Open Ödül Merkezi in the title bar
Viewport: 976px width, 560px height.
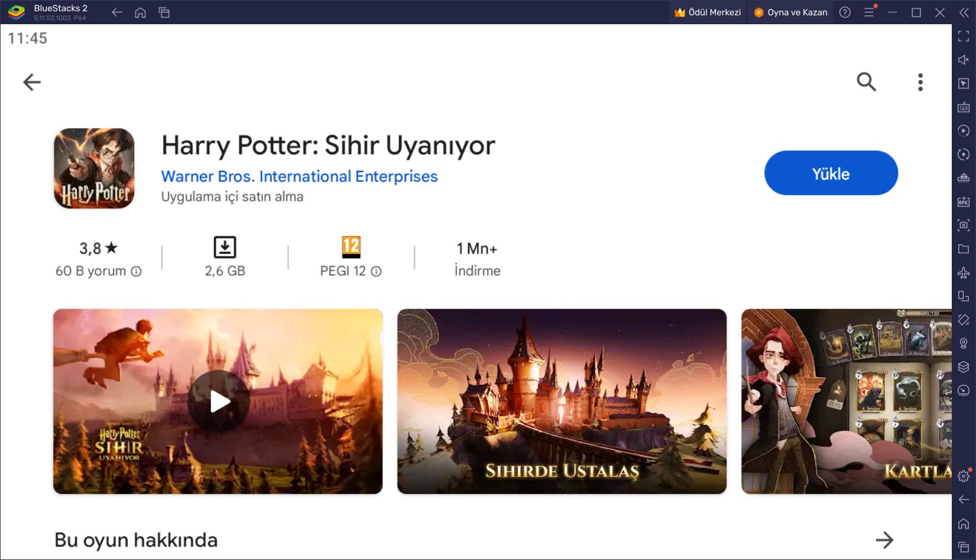point(708,12)
